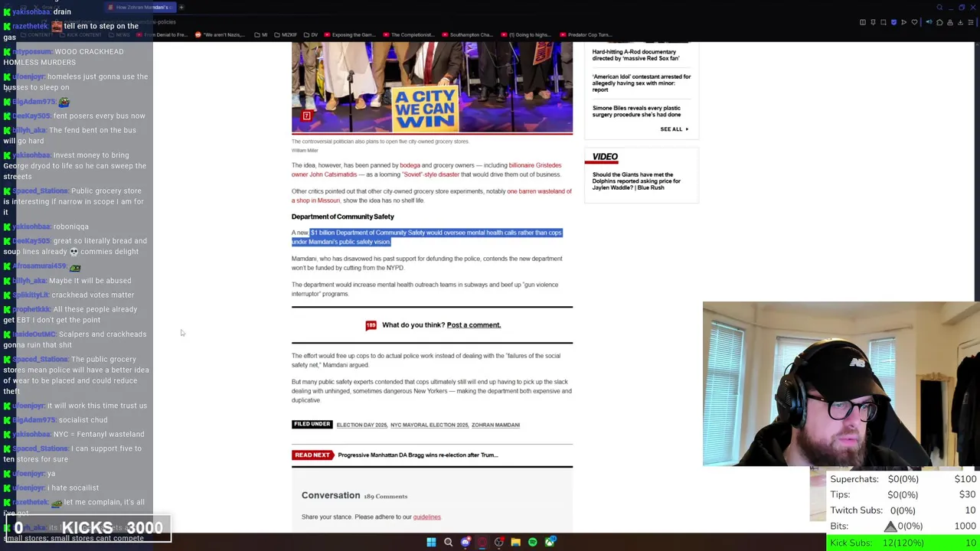Open the MIZKIF bookmarks folder
980x551 pixels.
coord(286,34)
